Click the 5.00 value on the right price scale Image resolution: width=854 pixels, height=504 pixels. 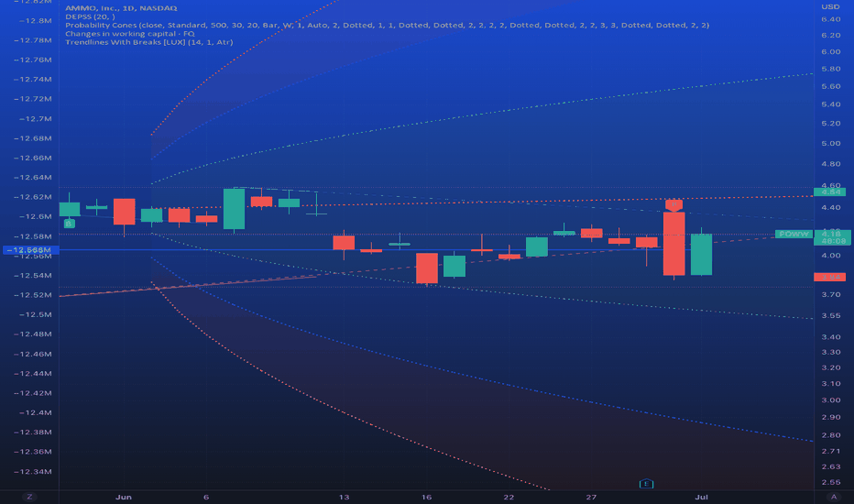point(830,143)
